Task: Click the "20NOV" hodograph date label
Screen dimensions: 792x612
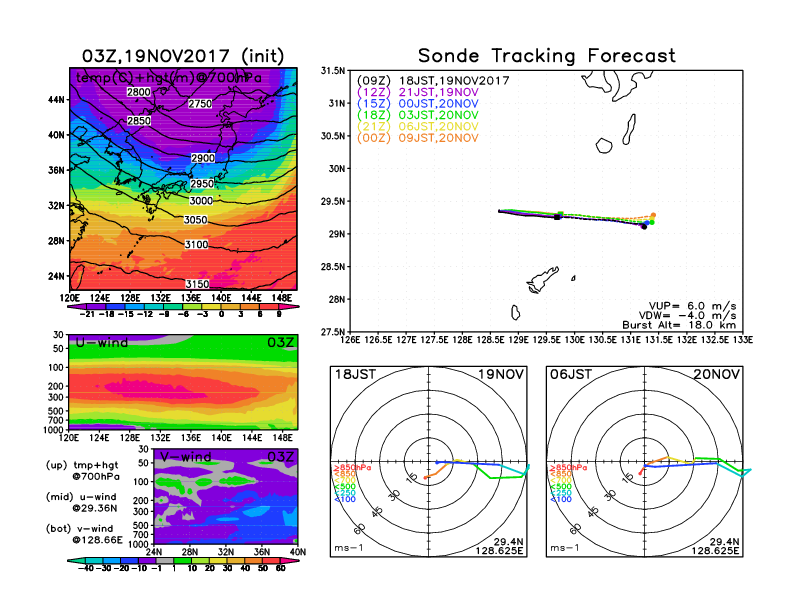Action: click(717, 374)
